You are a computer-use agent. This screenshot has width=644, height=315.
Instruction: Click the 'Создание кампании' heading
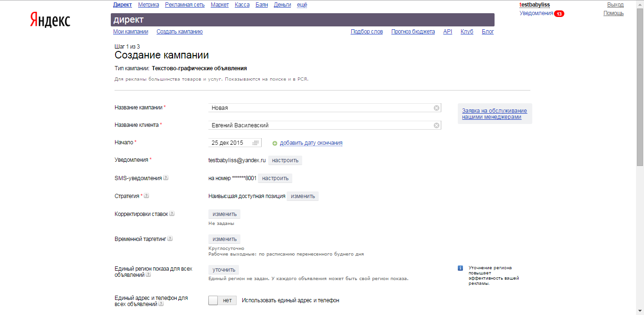click(162, 55)
